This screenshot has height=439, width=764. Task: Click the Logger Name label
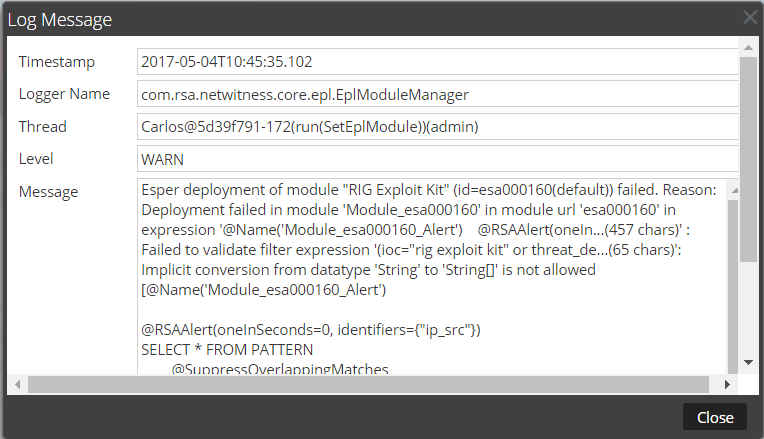point(63,94)
